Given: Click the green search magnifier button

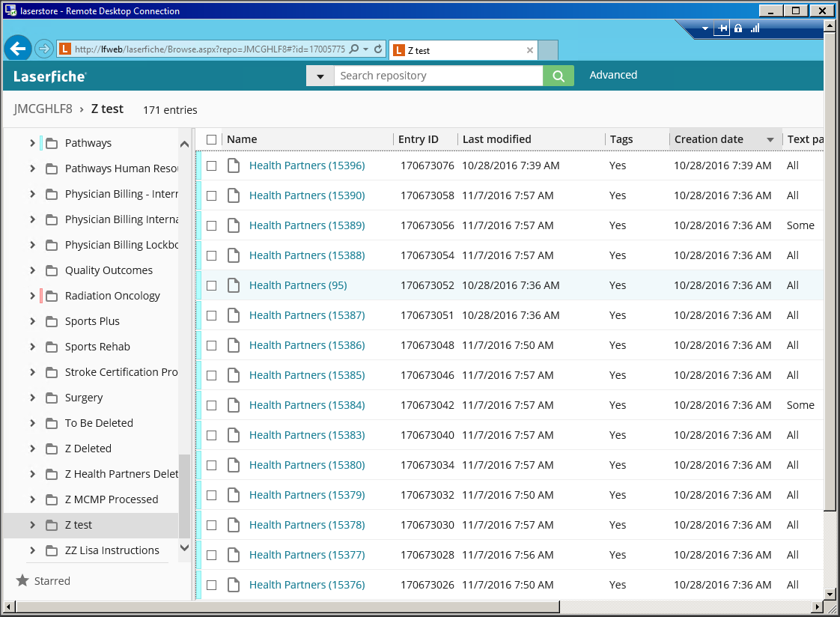Looking at the screenshot, I should 558,76.
